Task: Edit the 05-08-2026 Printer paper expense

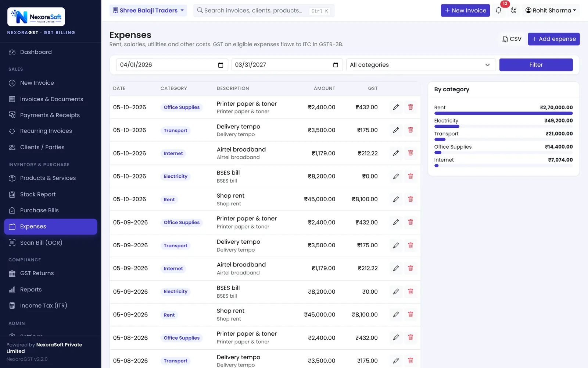Action: click(x=396, y=337)
